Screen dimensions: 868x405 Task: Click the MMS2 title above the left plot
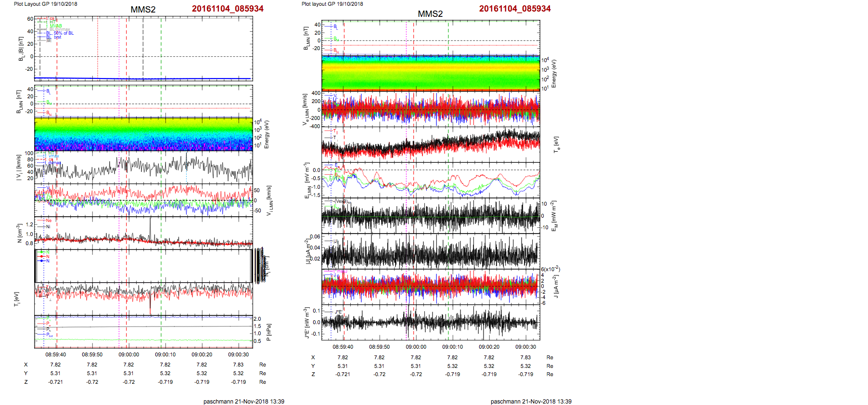143,10
